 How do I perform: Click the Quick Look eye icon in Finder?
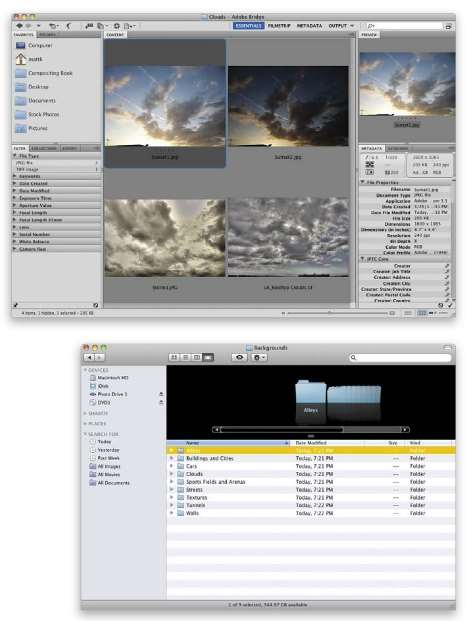(239, 357)
